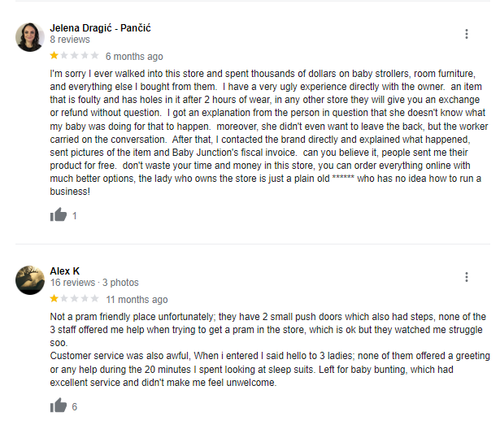Click the gold star in Jelena's rating

pyautogui.click(x=54, y=55)
